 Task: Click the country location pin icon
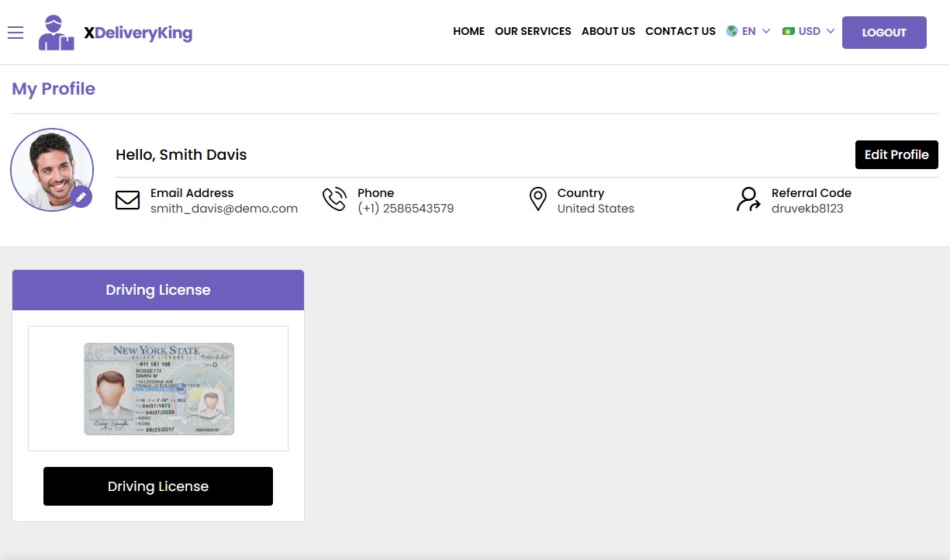tap(537, 199)
